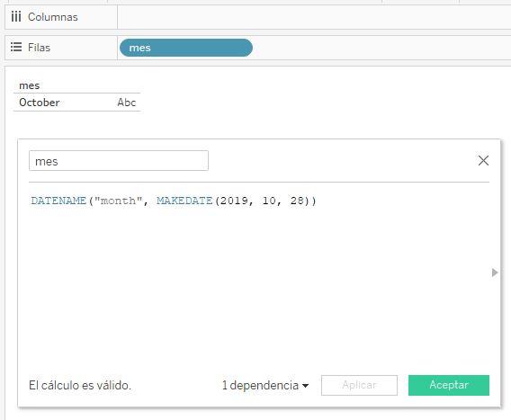The width and height of the screenshot is (511, 420).
Task: Click the Aplicar button
Action: pos(359,385)
